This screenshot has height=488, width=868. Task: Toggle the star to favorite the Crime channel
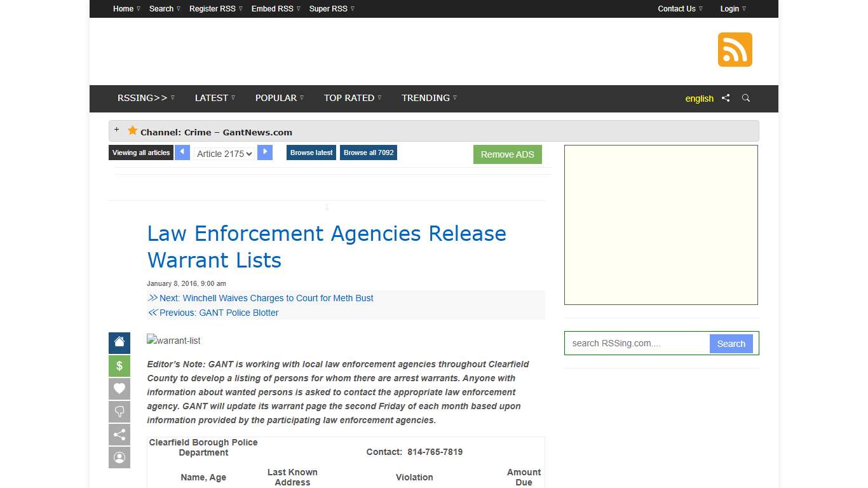[132, 130]
